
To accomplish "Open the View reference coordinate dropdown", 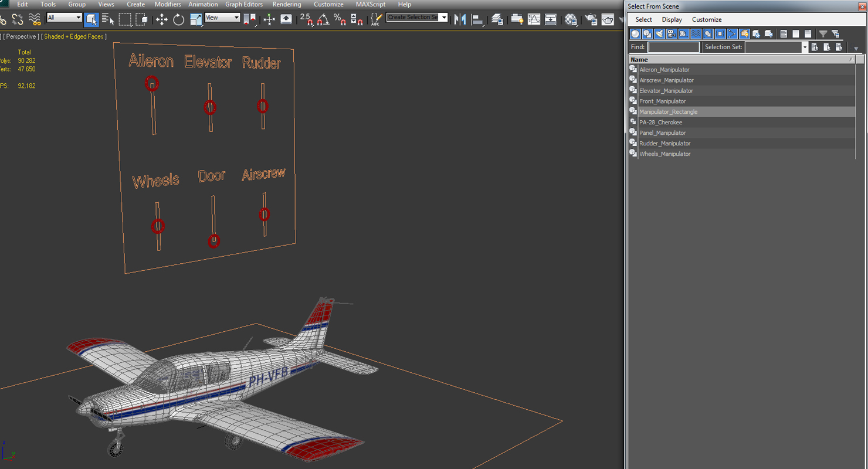I will coord(222,18).
